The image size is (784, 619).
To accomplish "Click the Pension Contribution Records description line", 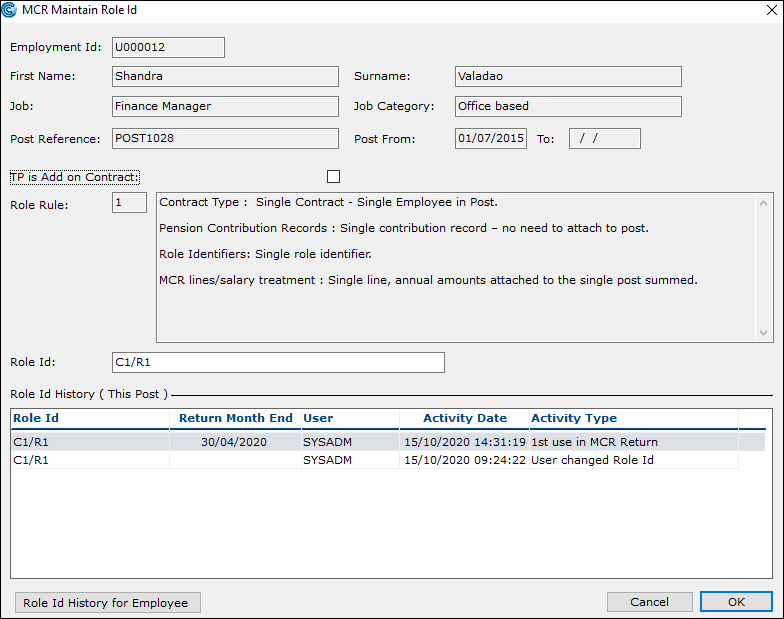I will pos(404,228).
